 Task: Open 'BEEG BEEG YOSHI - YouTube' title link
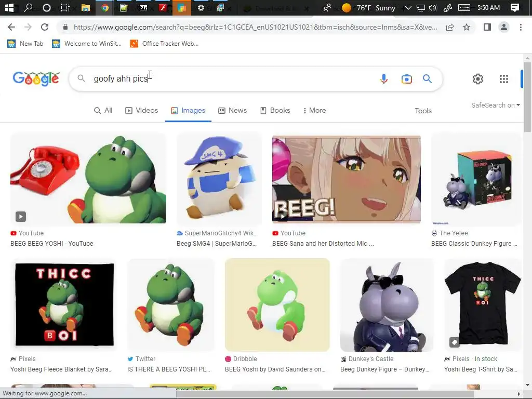52,244
